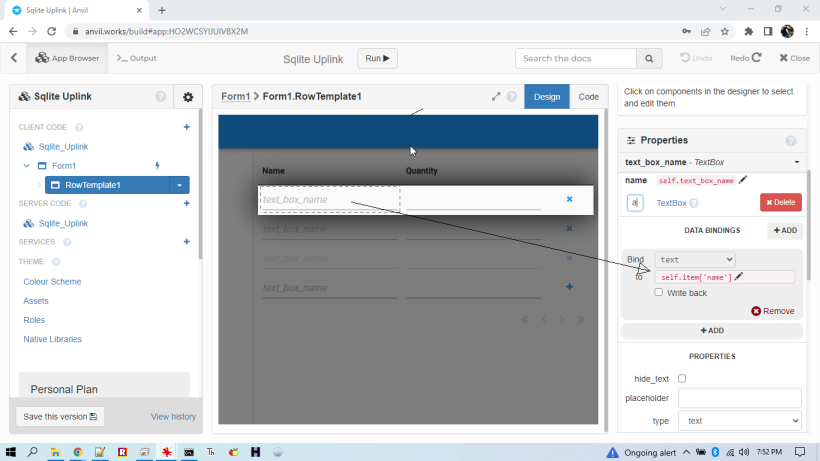Open the type dropdown in Properties
The width and height of the screenshot is (820, 461).
739,421
